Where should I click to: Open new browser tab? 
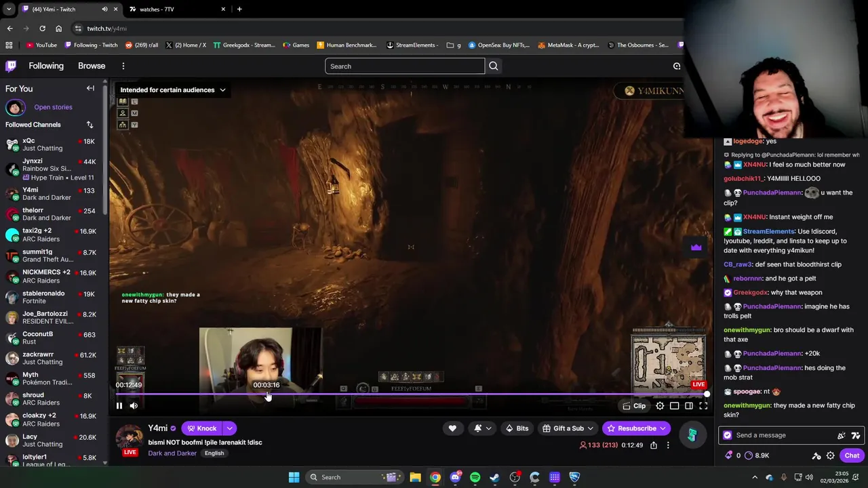[x=239, y=9]
